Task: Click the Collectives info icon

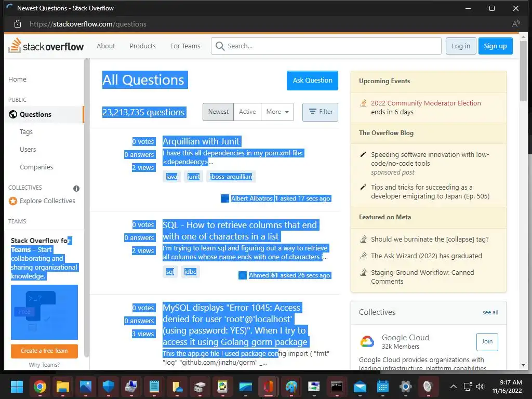Action: (76, 189)
